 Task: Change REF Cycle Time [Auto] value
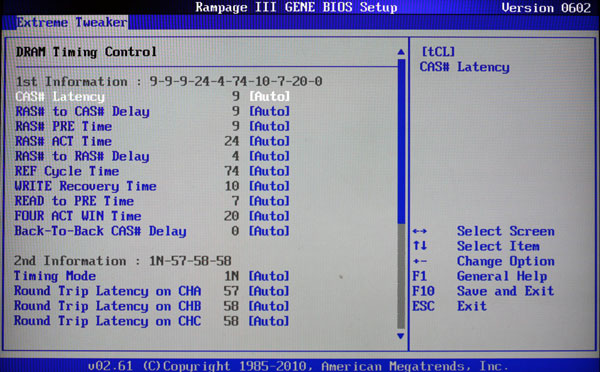[x=269, y=171]
